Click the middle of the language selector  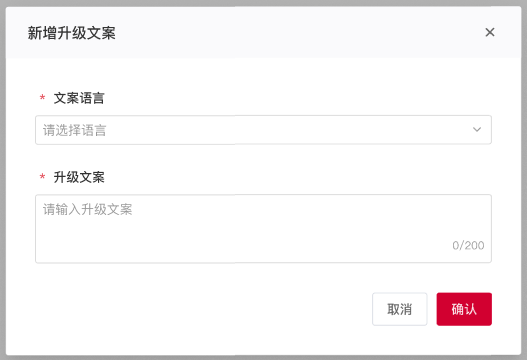[x=263, y=130]
